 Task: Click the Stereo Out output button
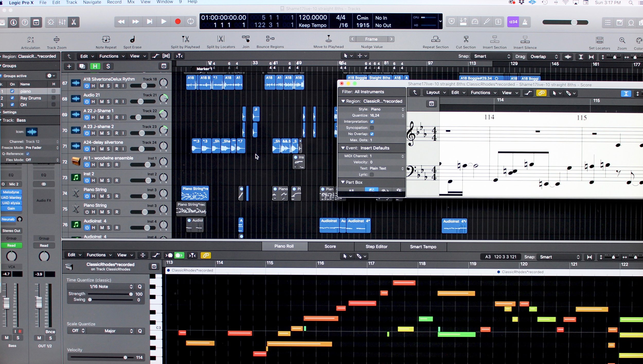click(11, 231)
